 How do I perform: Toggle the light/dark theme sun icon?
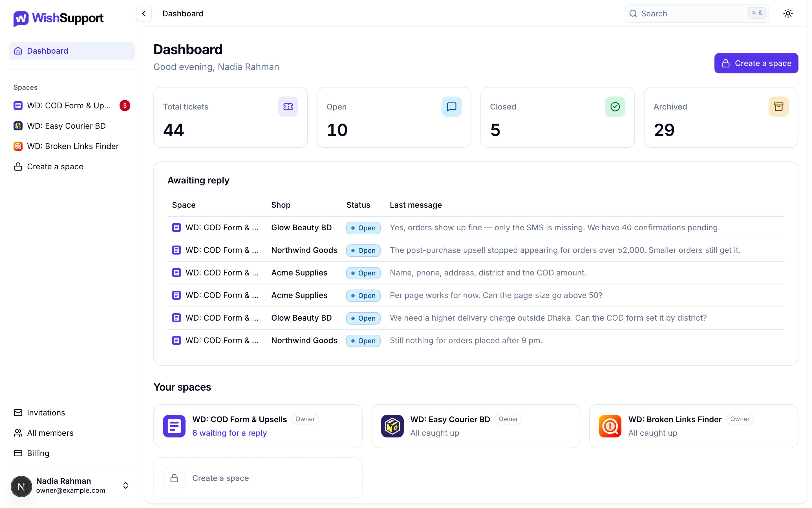pos(788,14)
